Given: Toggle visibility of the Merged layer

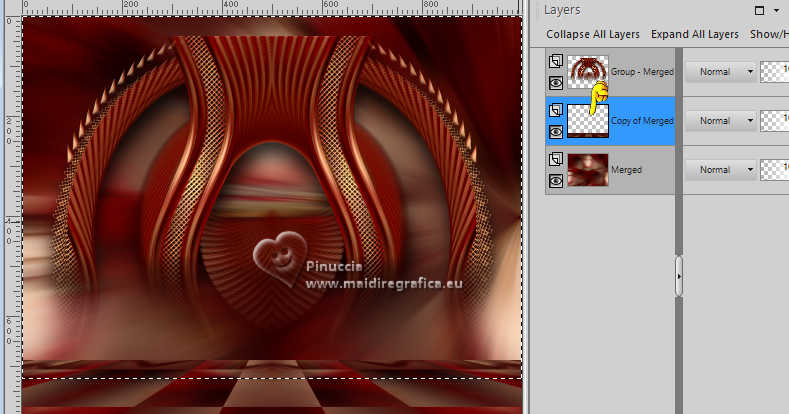Looking at the screenshot, I should point(556,181).
